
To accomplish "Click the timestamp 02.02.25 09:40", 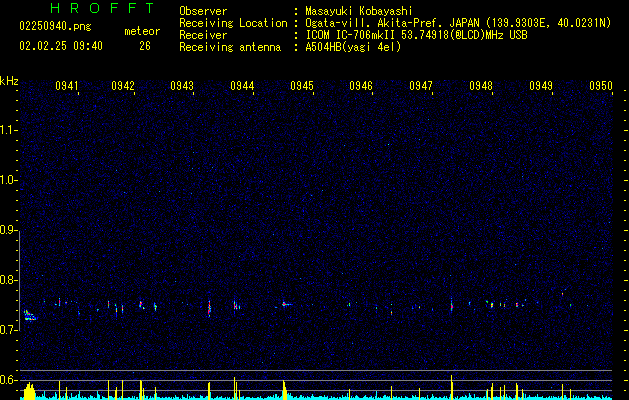I will click(x=61, y=46).
